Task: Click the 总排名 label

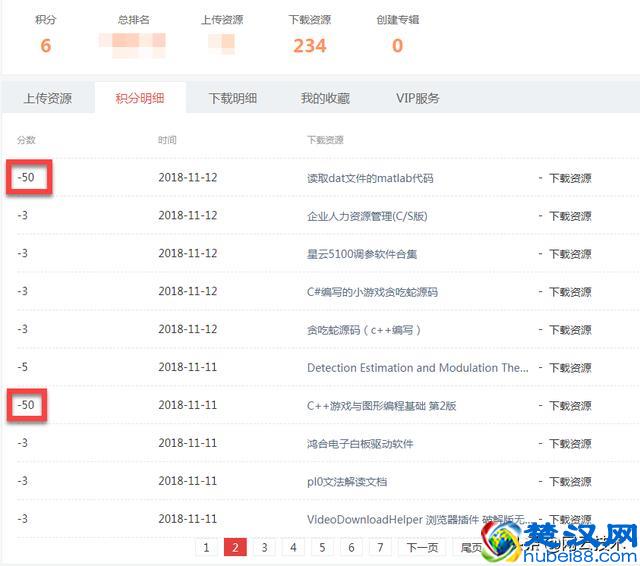Action: tap(133, 20)
